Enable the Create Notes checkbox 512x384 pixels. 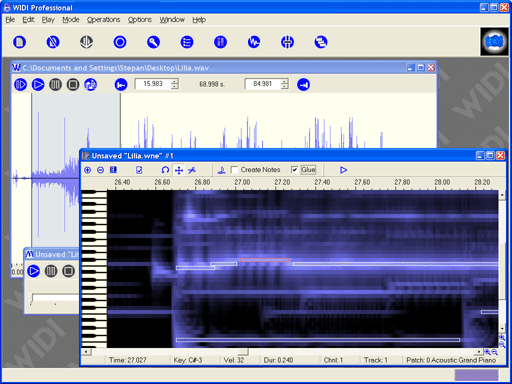click(x=234, y=170)
